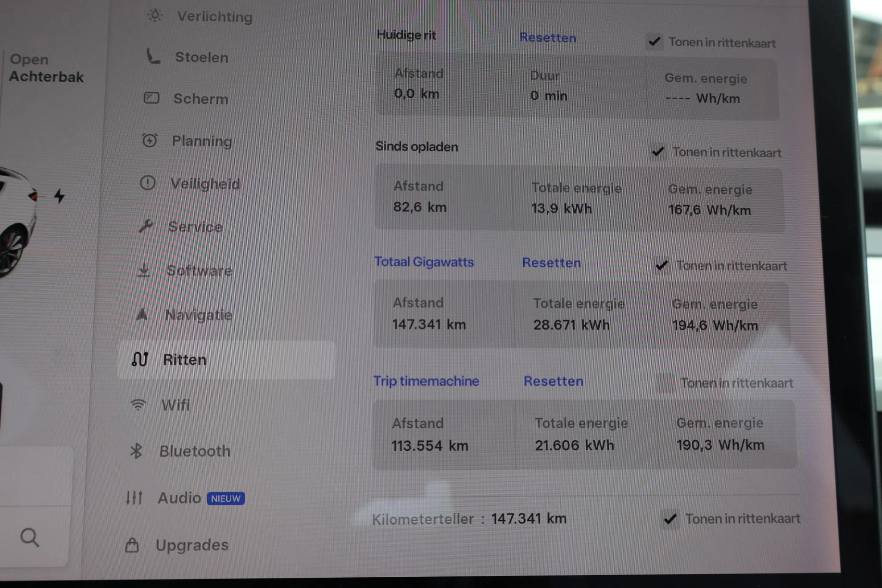Open the Navigatie settings menu

198,315
